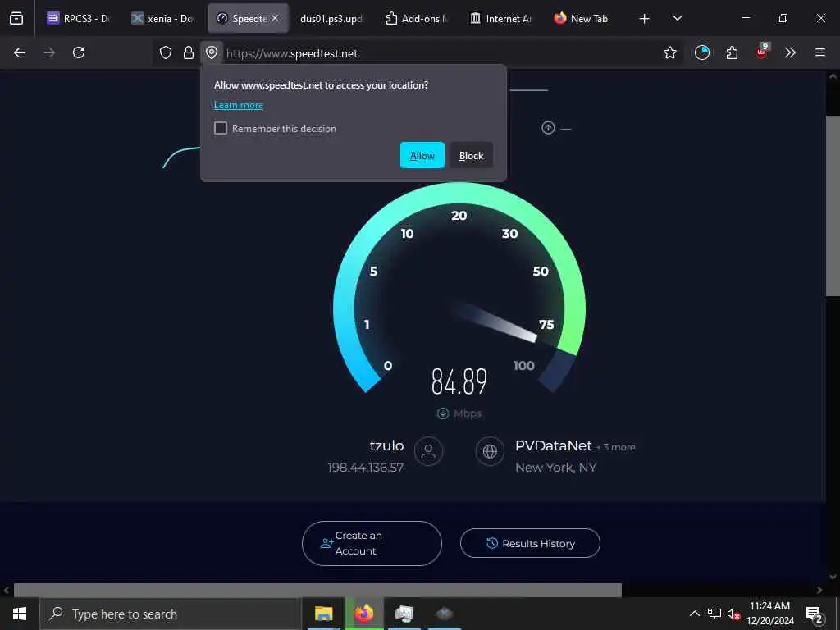The width and height of the screenshot is (840, 630).
Task: Open clock showing 11:24 AM
Action: pos(769,614)
